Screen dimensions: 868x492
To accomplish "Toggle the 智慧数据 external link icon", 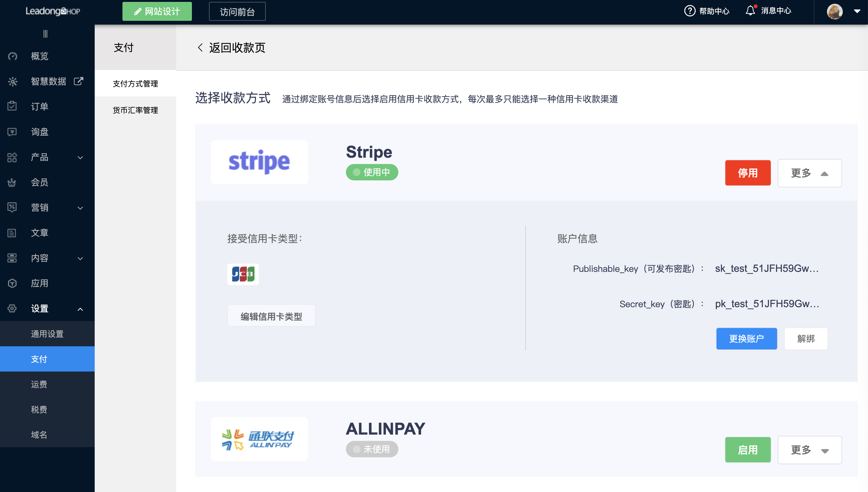I will pos(78,81).
